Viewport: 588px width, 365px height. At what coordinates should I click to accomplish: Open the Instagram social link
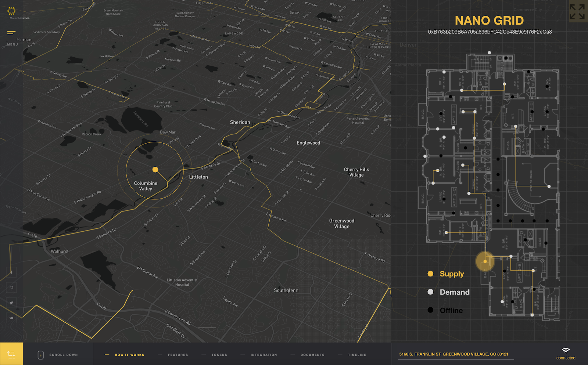11,288
